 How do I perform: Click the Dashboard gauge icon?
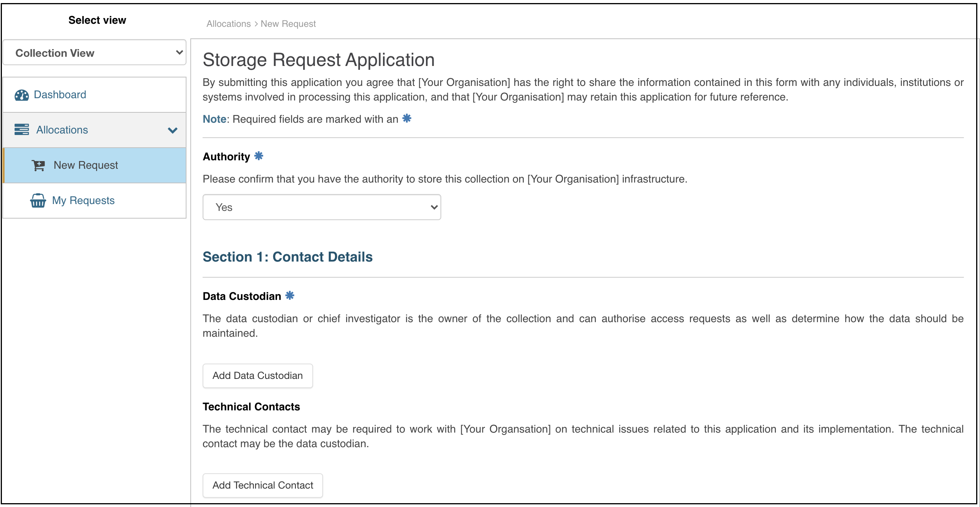[x=21, y=95]
